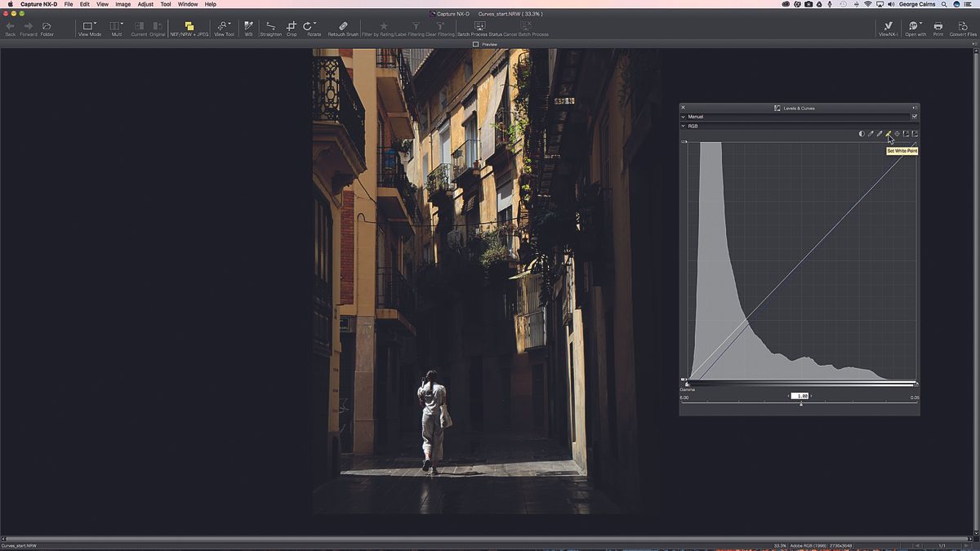Toggle the Manual checkbox in Levels & Curves
Viewport: 980px width, 551px height.
coord(915,116)
